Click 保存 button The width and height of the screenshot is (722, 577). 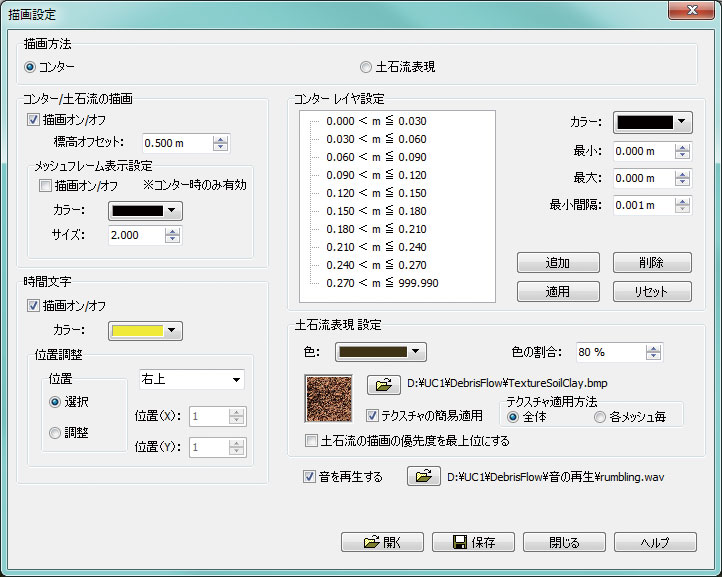tap(473, 542)
